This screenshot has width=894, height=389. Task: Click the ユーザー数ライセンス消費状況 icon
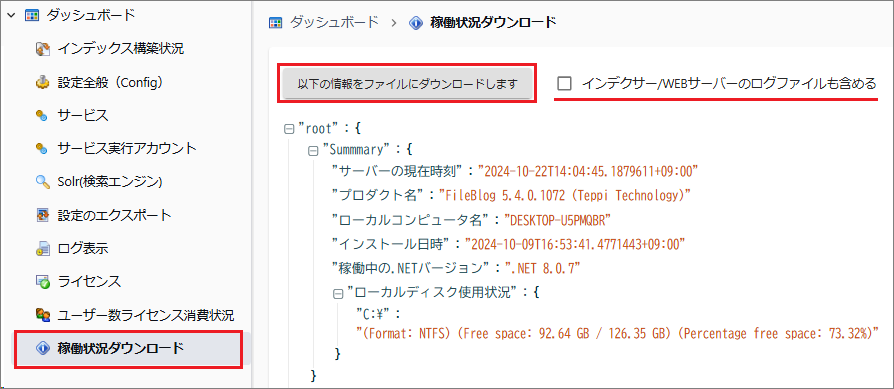click(x=42, y=315)
